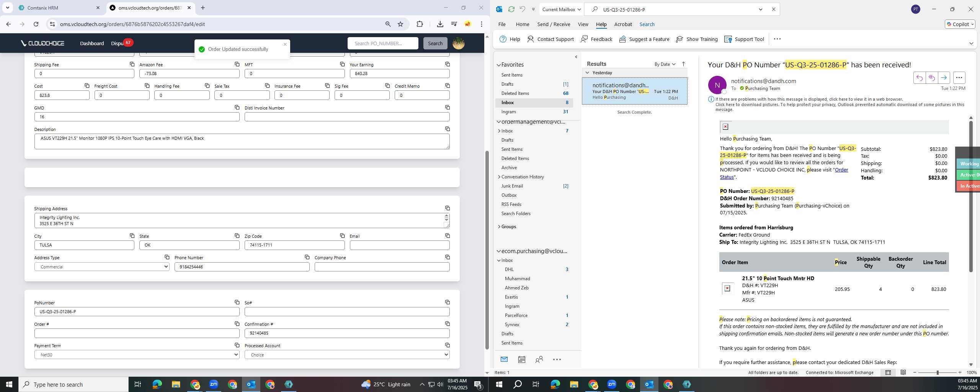
Task: Click Show Training in Outlook Help ribbon
Action: pyautogui.click(x=697, y=39)
